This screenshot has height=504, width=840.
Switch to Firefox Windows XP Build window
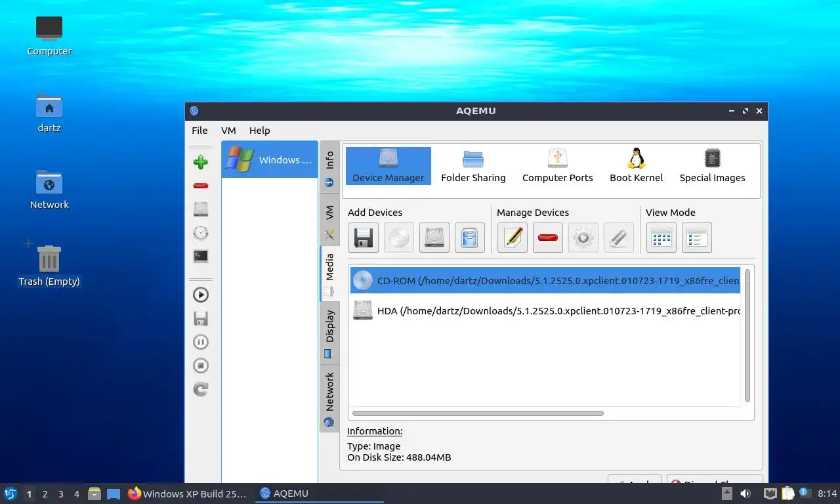coord(188,493)
